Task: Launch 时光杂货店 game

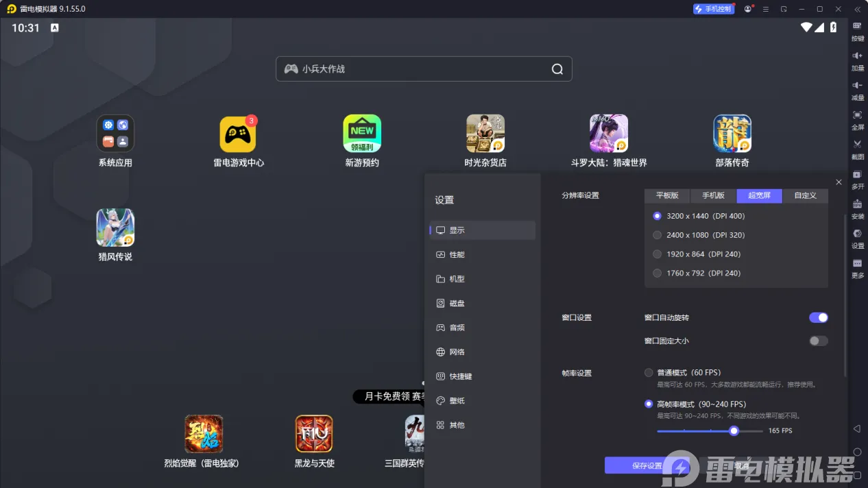Action: pos(485,134)
